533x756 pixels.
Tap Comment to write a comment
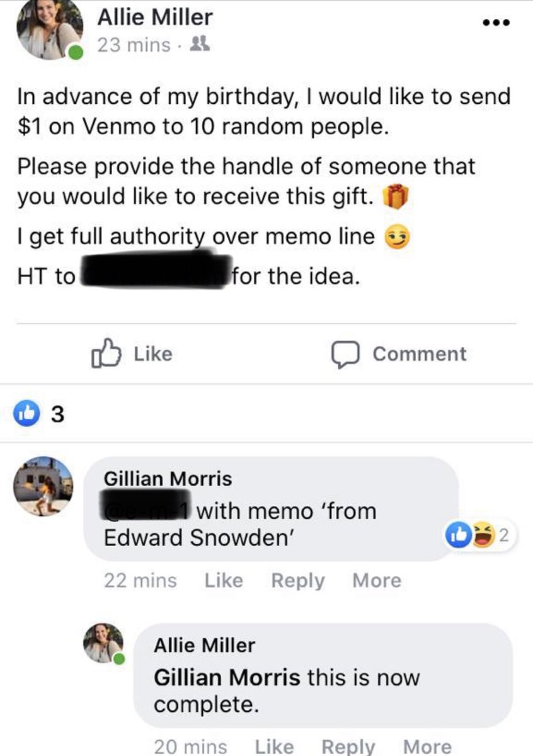click(399, 354)
